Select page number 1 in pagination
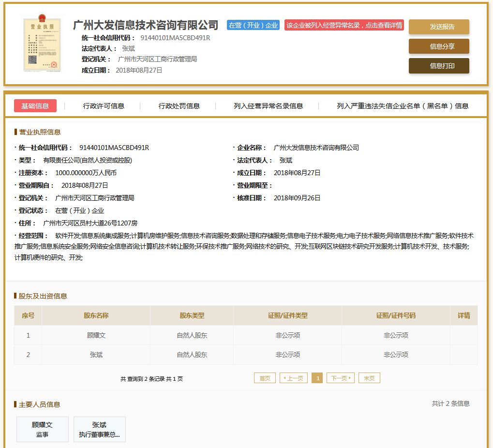 [317, 378]
